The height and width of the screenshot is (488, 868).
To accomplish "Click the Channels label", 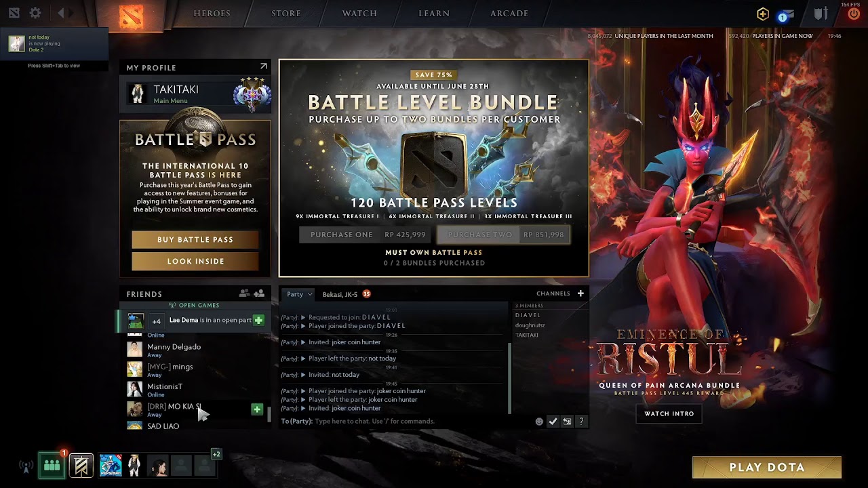I will 553,293.
